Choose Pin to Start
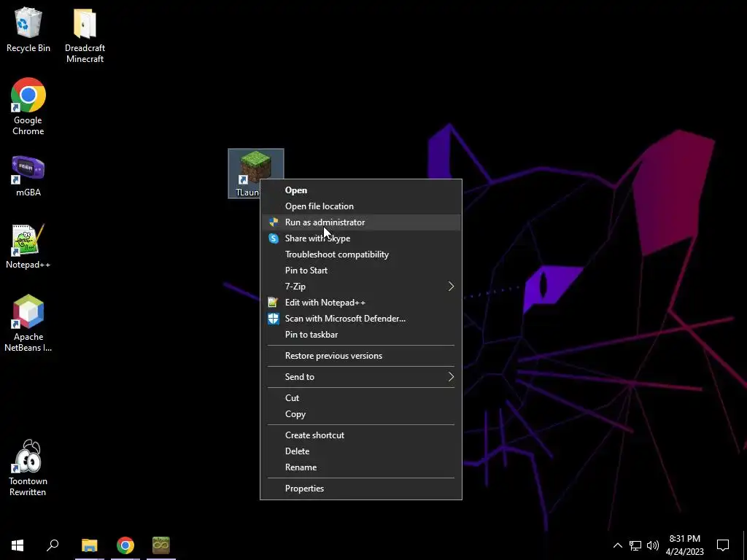747x560 pixels. click(360, 271)
